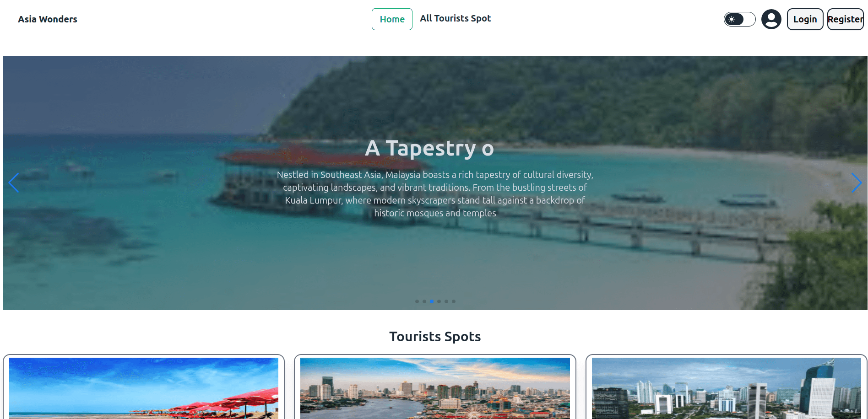
Task: Select the last carousel pagination dot
Action: click(454, 301)
